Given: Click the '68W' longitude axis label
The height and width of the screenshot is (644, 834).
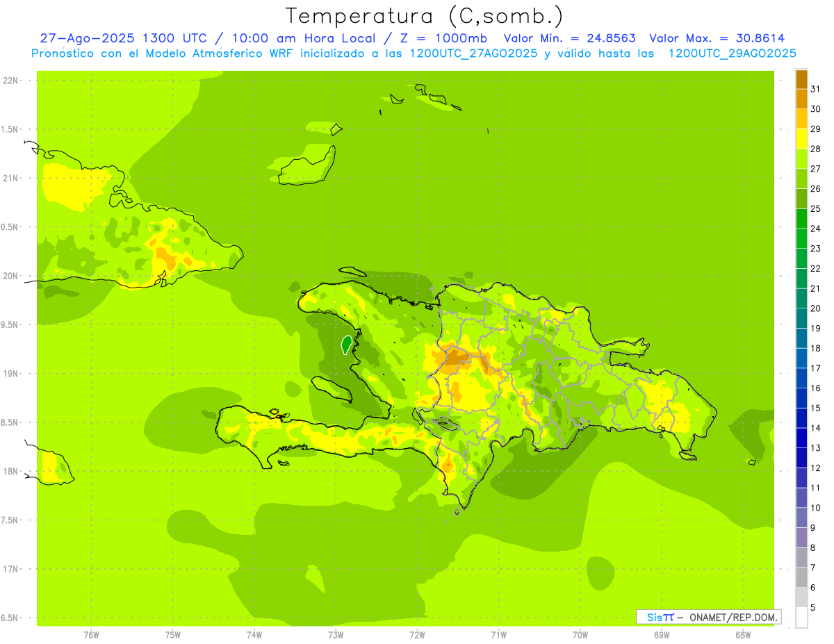Looking at the screenshot, I should [x=742, y=634].
